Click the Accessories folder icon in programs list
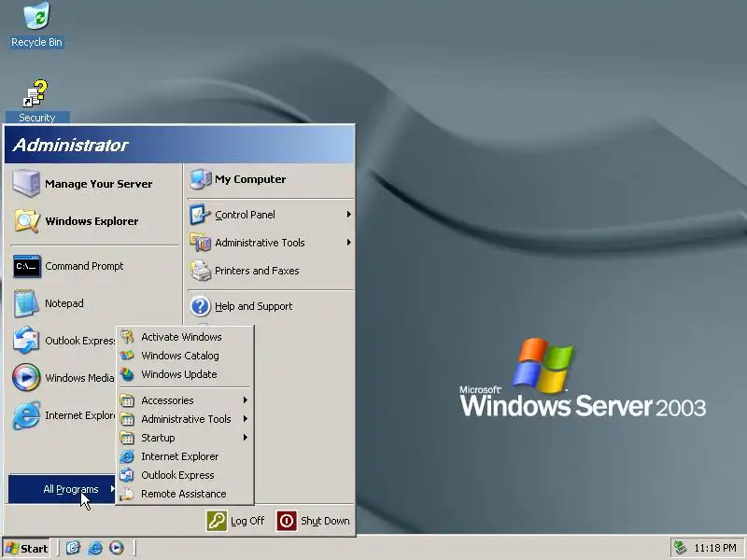This screenshot has height=560, width=747. pos(127,400)
